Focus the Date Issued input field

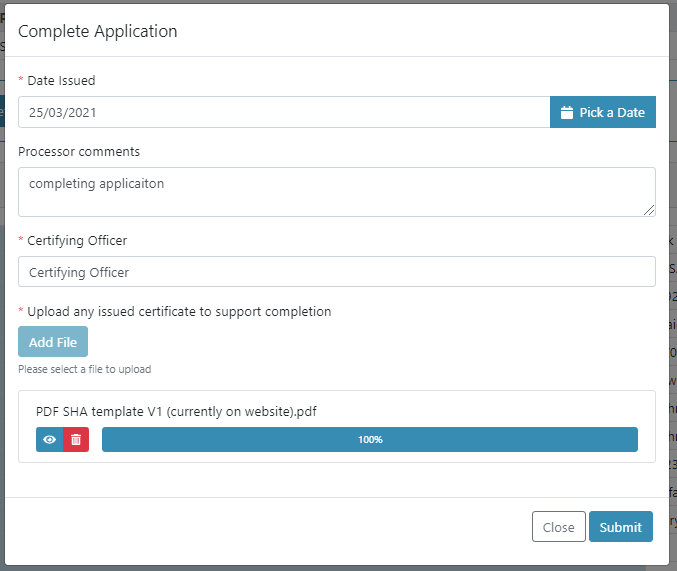point(283,112)
